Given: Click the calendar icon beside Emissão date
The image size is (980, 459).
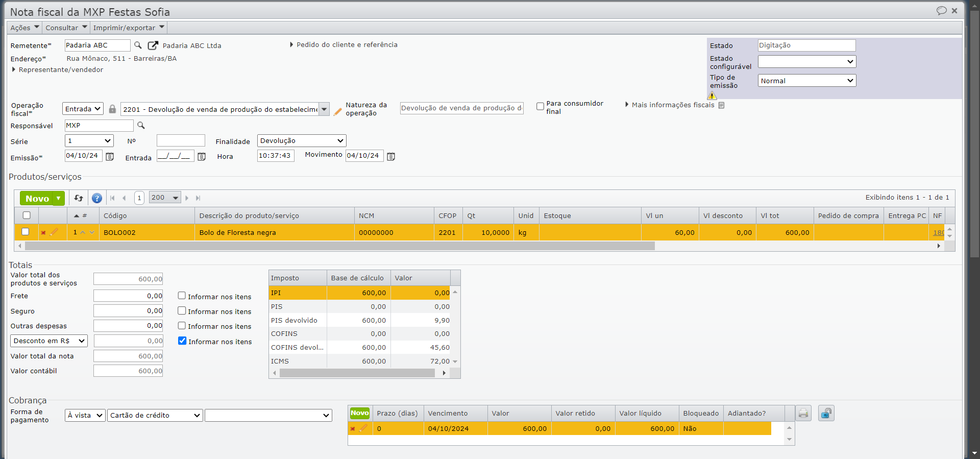Looking at the screenshot, I should 110,157.
